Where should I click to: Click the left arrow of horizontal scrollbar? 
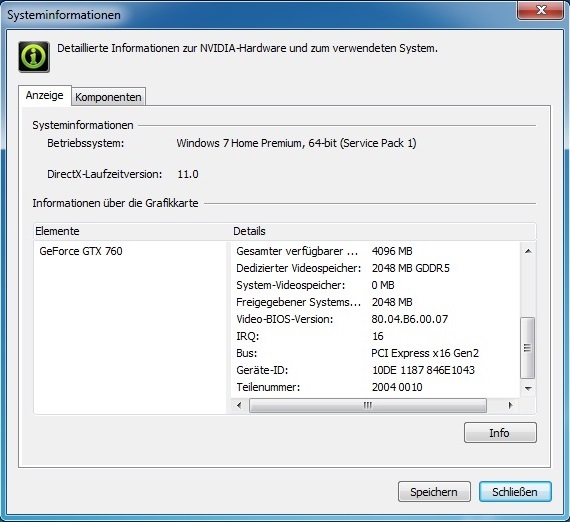click(x=239, y=405)
